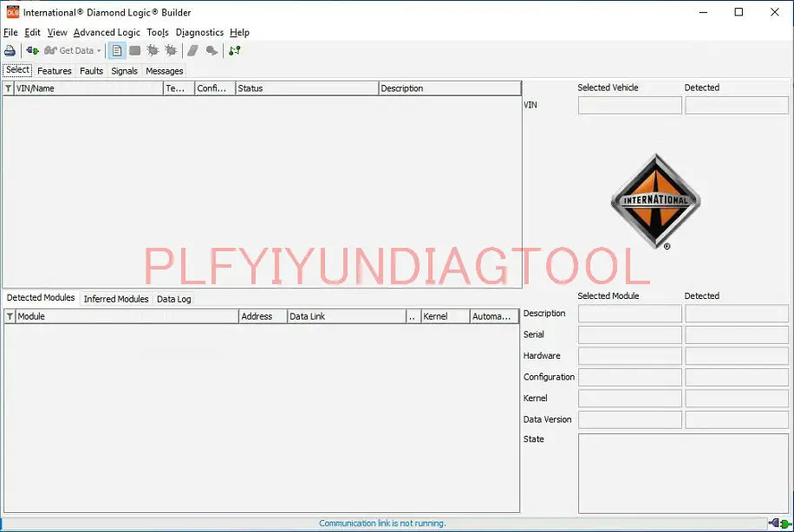The width and height of the screenshot is (794, 532).
Task: Open the Get Data dropdown arrow
Action: 99,50
